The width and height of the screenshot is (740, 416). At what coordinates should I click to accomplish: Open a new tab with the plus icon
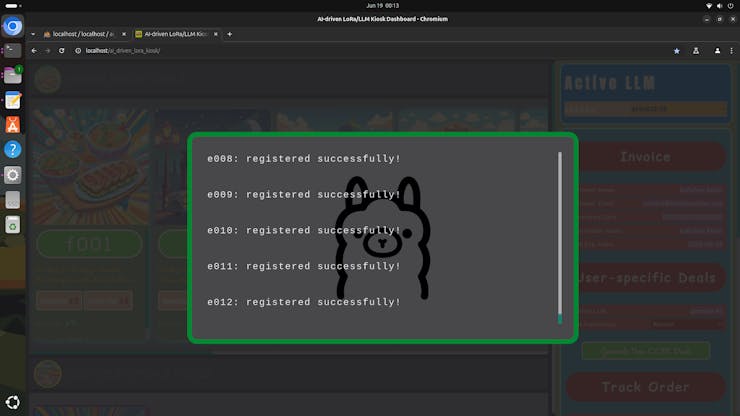click(229, 34)
